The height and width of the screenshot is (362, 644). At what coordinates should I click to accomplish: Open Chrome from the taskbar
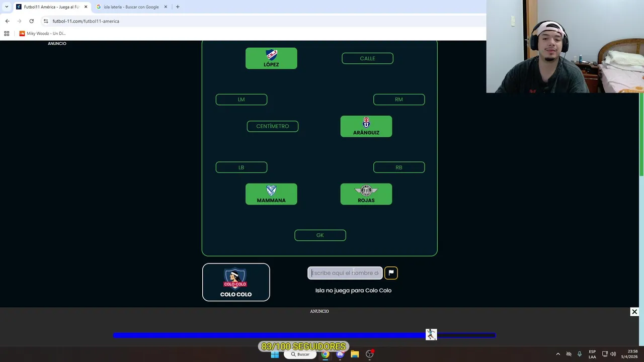[326, 354]
